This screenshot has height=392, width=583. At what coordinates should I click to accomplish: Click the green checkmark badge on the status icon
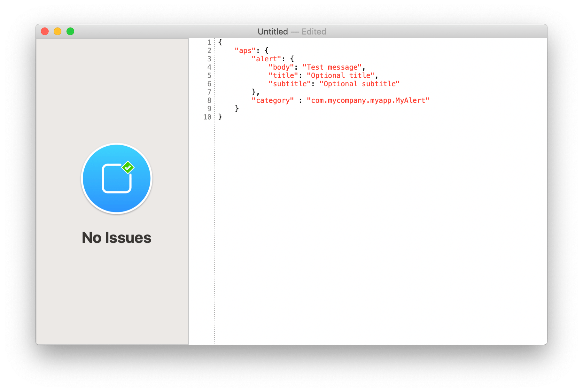click(x=128, y=167)
